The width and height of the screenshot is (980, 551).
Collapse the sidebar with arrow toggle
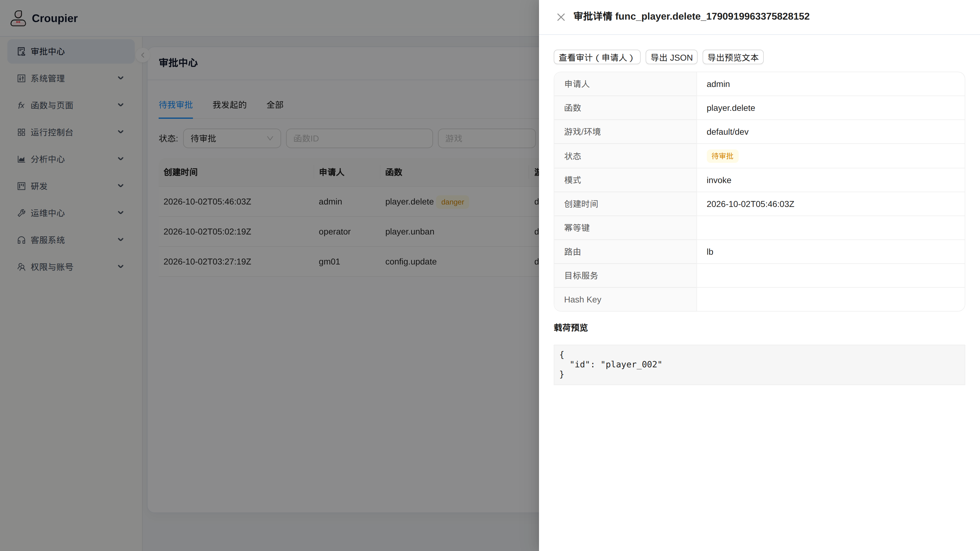pos(143,55)
